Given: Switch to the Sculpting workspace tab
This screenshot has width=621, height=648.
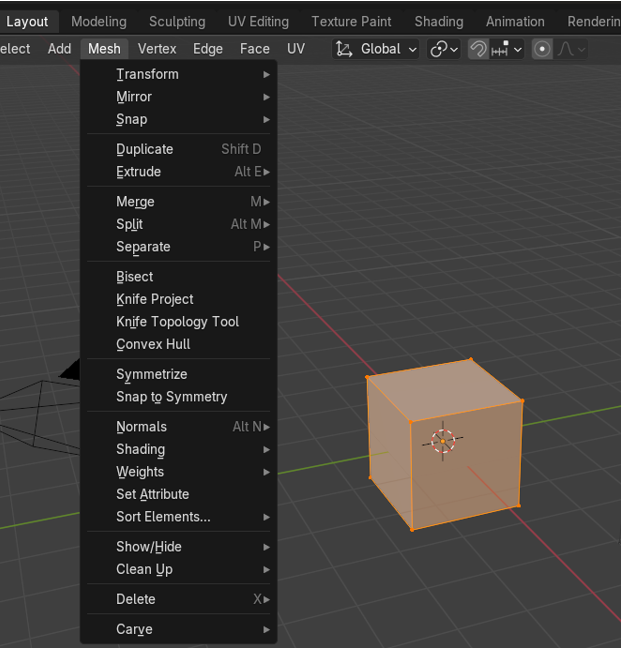Looking at the screenshot, I should click(x=177, y=21).
